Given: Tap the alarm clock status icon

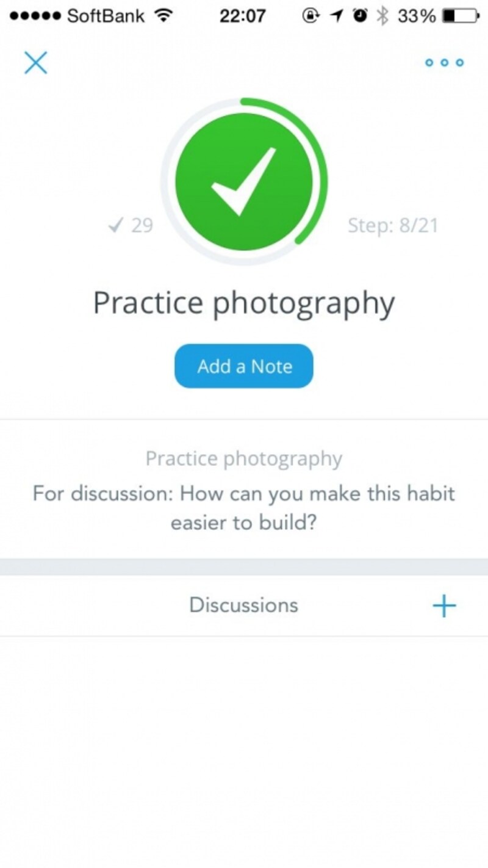Looking at the screenshot, I should 361,16.
